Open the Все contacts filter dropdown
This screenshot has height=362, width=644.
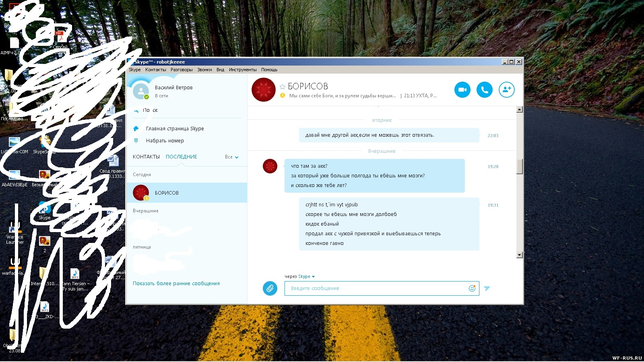232,157
